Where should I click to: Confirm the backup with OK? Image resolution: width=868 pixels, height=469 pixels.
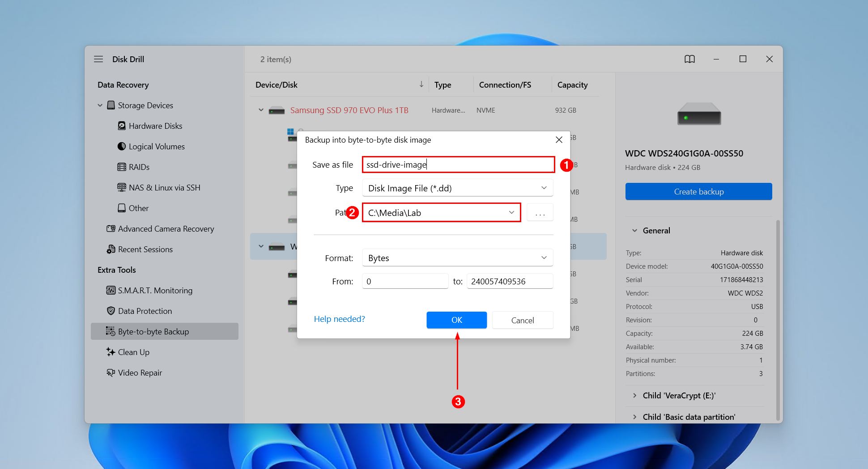[x=456, y=320]
